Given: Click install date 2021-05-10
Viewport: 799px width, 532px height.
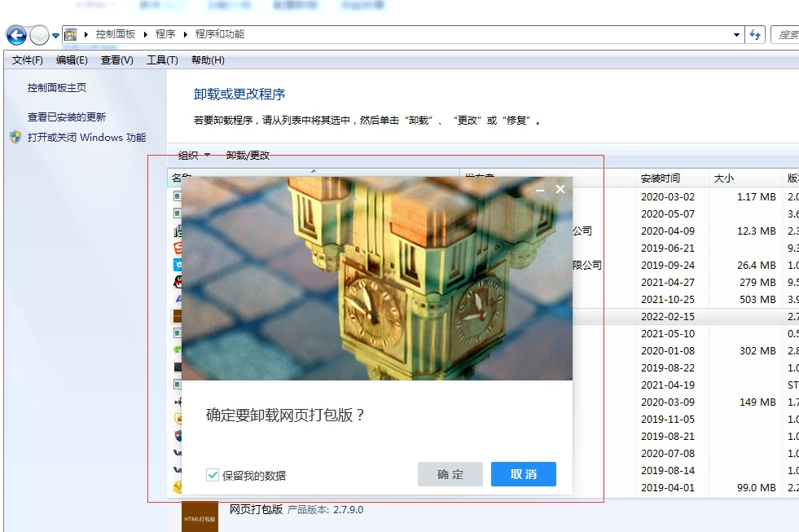Looking at the screenshot, I should click(x=668, y=334).
